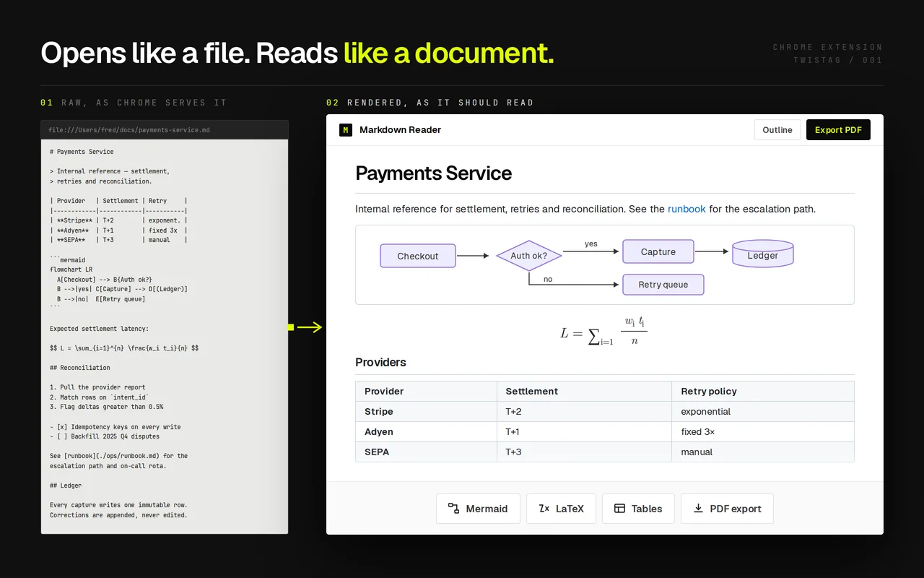
Task: Click the raw '$$ L = \sum' LaTeX line
Action: (x=124, y=348)
